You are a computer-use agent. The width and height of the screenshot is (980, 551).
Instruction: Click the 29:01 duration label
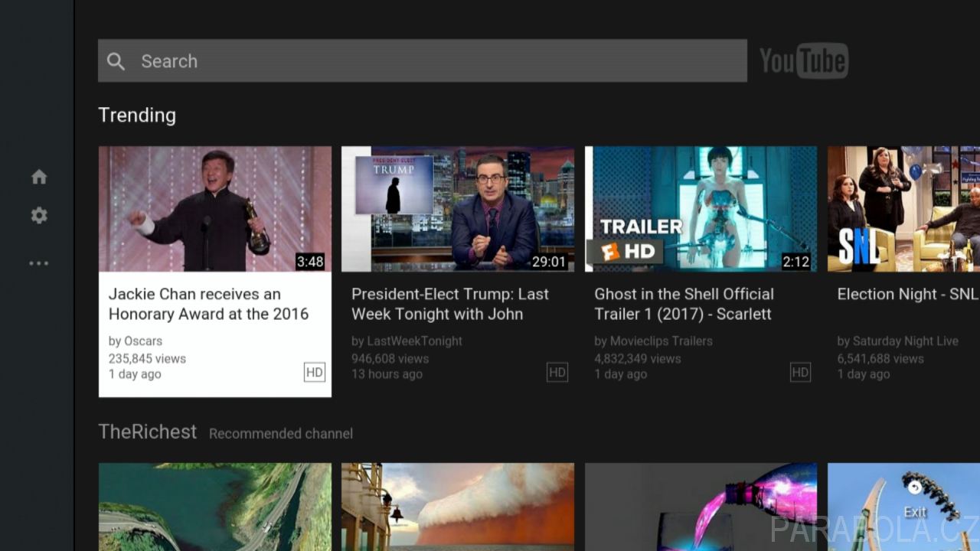(549, 262)
